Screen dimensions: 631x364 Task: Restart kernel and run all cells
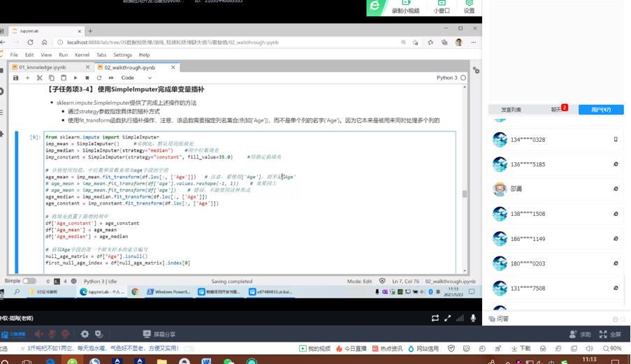tap(110, 78)
